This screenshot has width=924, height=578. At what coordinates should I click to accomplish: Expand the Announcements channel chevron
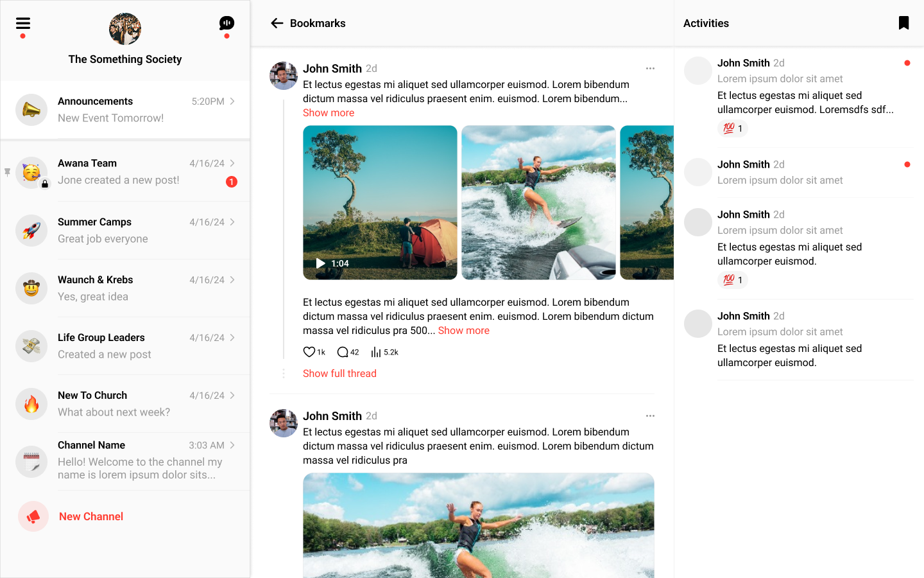[x=232, y=101]
